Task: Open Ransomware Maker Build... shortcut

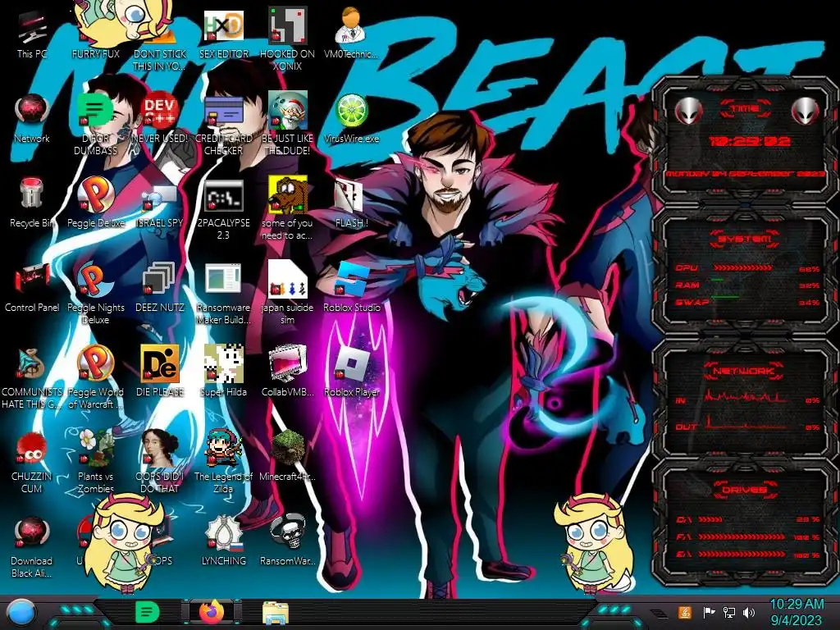Action: [224, 294]
